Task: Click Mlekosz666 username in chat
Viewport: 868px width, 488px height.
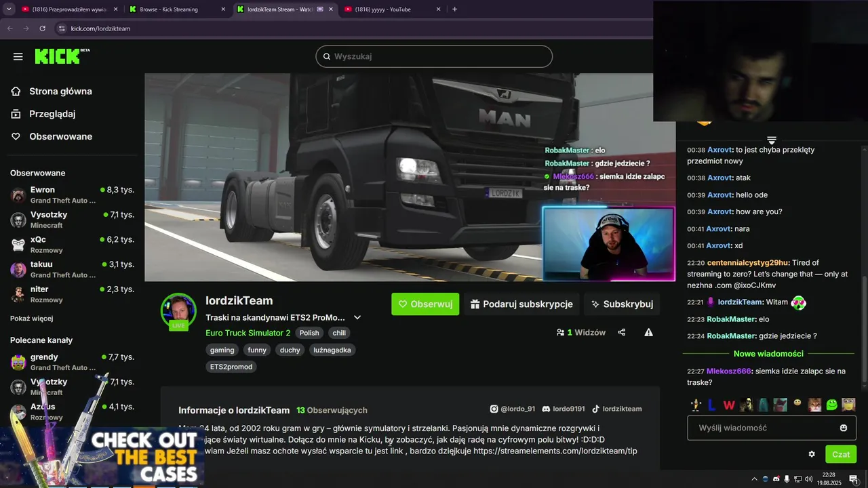Action: point(729,371)
